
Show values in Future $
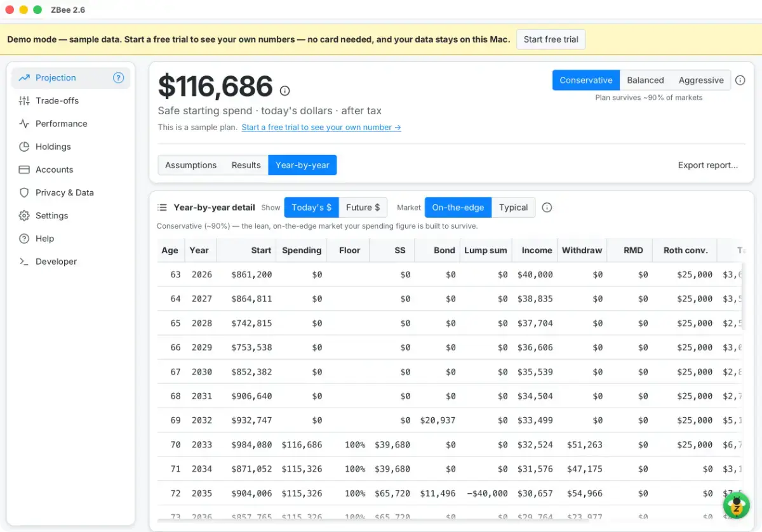click(363, 208)
